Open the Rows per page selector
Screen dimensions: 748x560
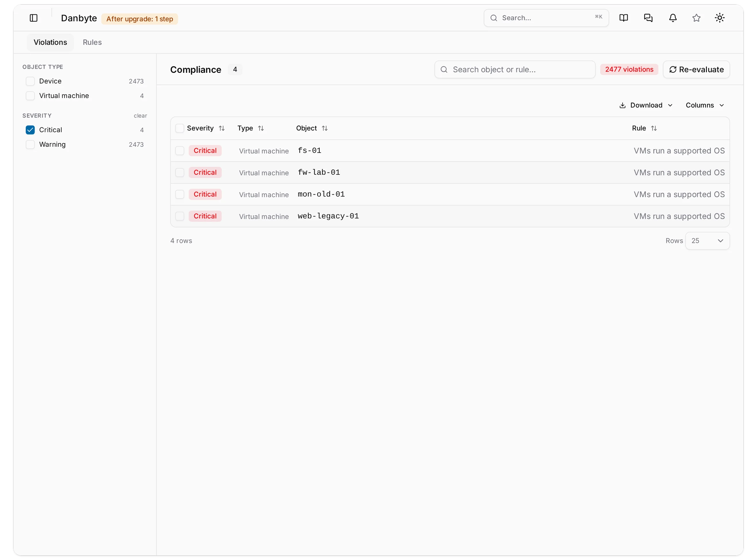707,241
